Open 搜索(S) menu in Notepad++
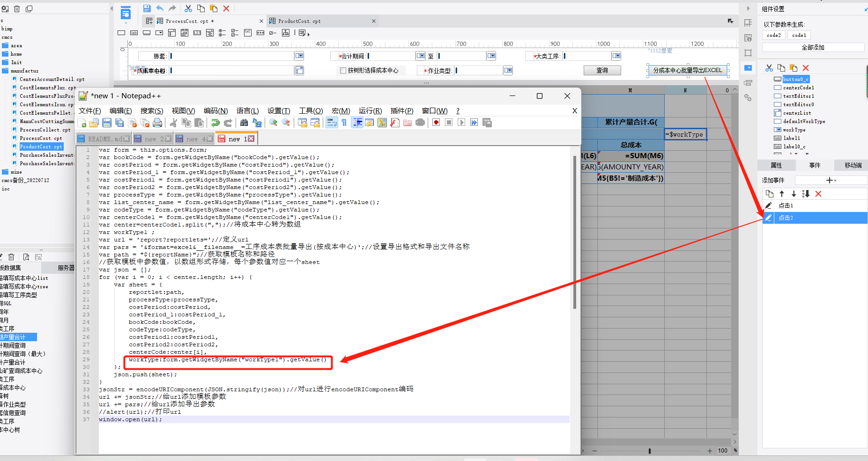 [x=152, y=111]
